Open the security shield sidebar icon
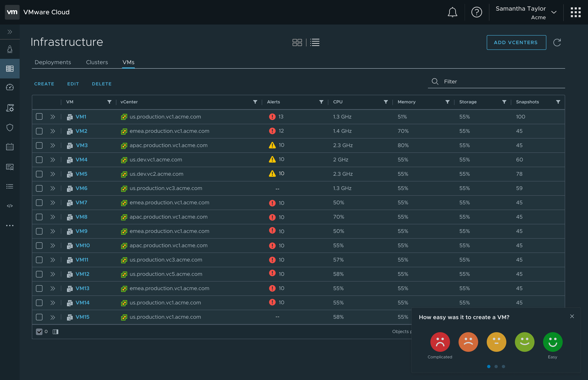 [x=10, y=127]
